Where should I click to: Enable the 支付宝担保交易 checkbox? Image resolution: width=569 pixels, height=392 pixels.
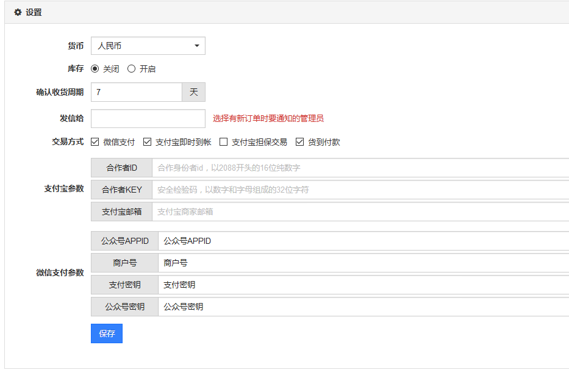click(x=224, y=142)
